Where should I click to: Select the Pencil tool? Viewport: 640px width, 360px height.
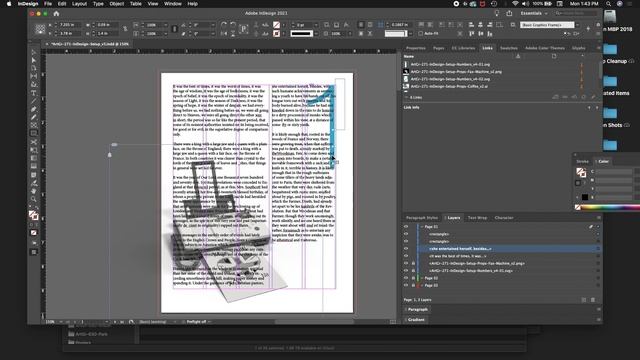pos(33,117)
